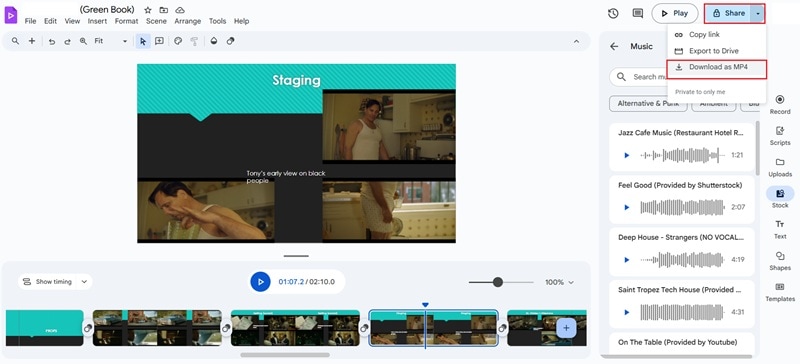
Task: Select the Staging scene thumbnail in timeline
Action: click(x=433, y=328)
